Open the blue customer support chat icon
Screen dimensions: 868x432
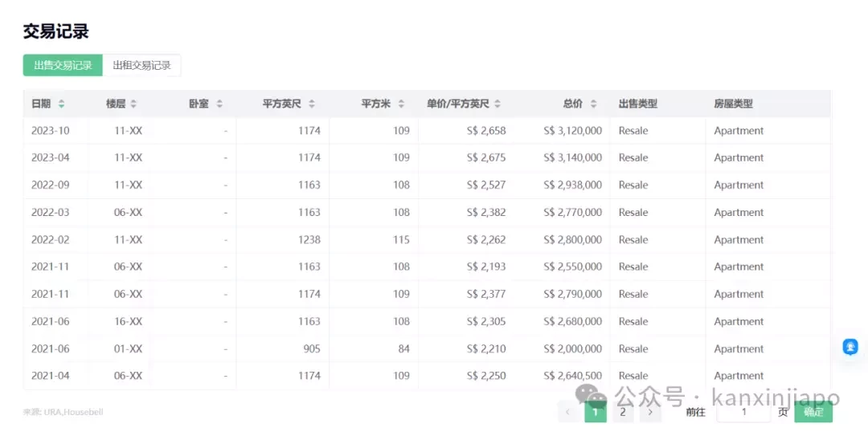pyautogui.click(x=850, y=347)
